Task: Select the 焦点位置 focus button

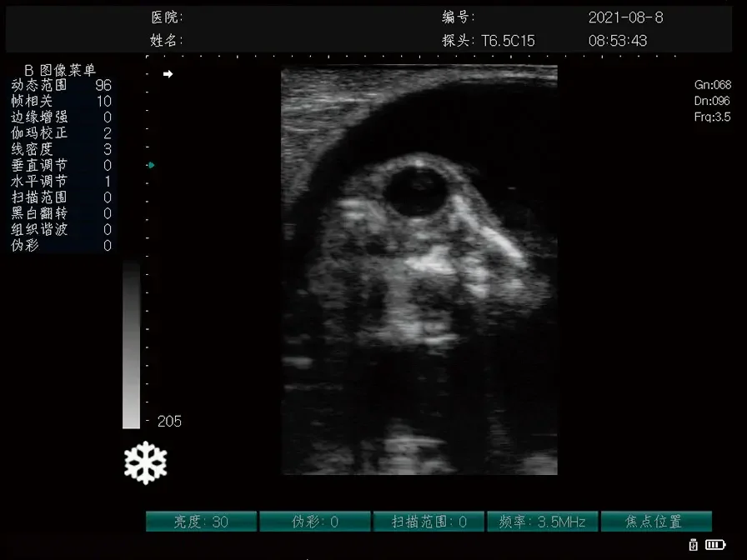Action: pyautogui.click(x=656, y=522)
